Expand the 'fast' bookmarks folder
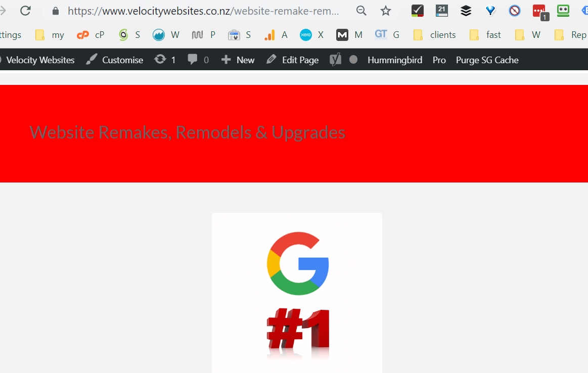This screenshot has height=373, width=588. [x=485, y=35]
